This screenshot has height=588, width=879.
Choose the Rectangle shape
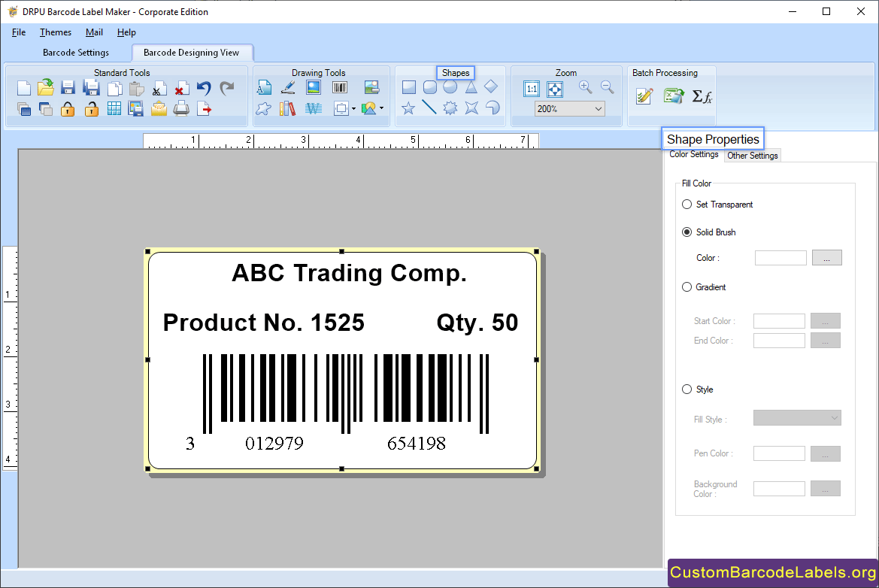pos(408,87)
